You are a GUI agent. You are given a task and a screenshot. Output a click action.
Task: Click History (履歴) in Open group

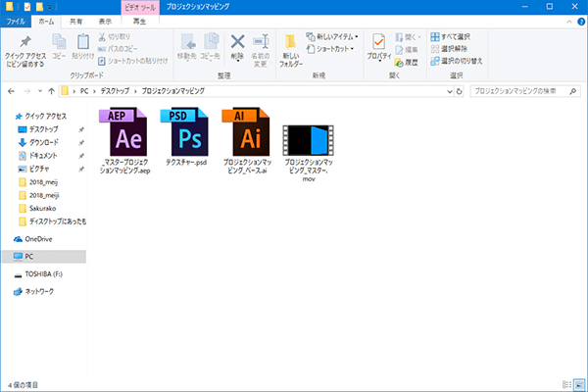(407, 63)
